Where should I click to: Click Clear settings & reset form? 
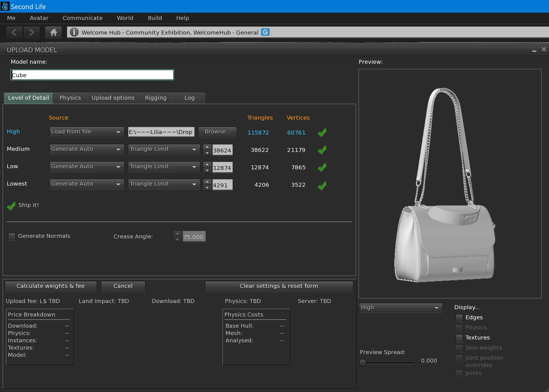click(279, 286)
